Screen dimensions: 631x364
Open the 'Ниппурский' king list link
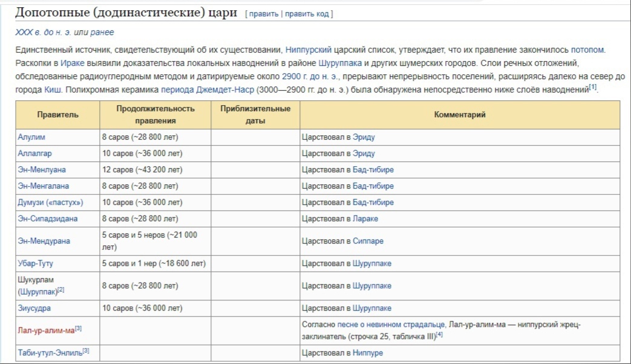tap(309, 50)
